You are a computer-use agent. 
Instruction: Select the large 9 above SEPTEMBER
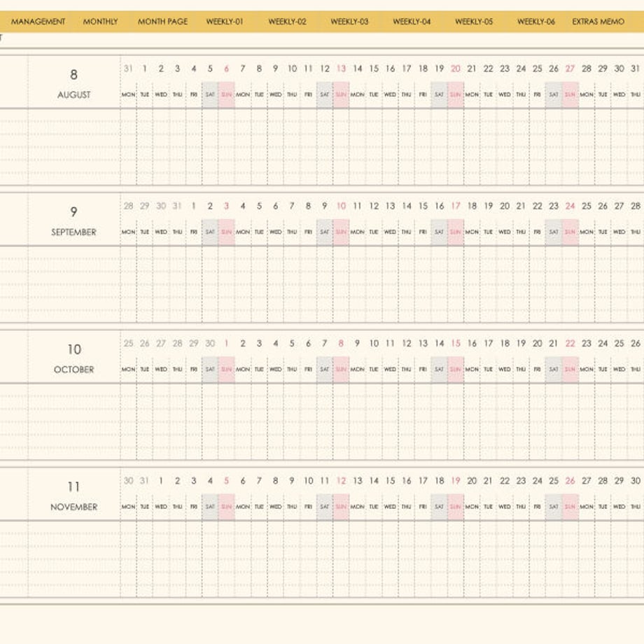coord(74,212)
